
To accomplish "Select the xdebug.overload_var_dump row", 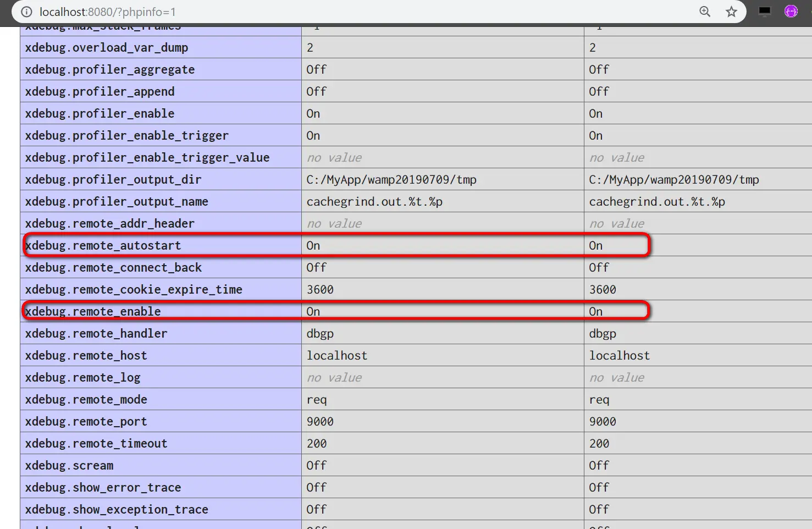I will point(107,47).
